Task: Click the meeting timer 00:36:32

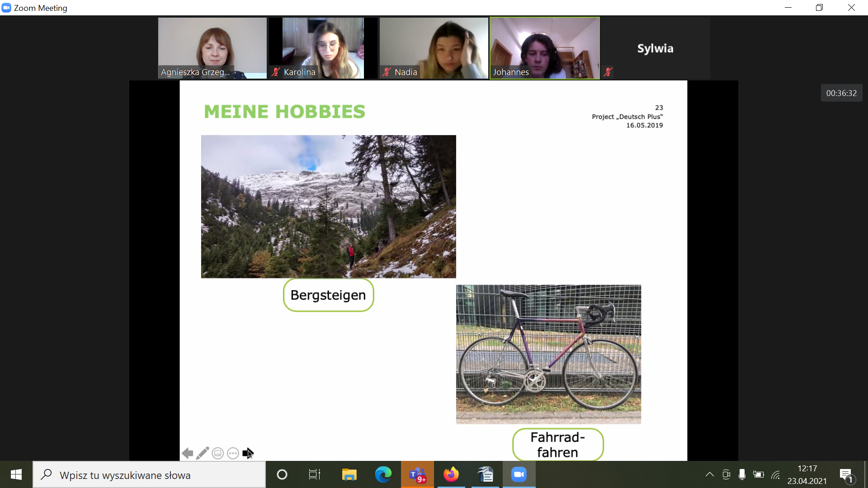Action: tap(841, 93)
